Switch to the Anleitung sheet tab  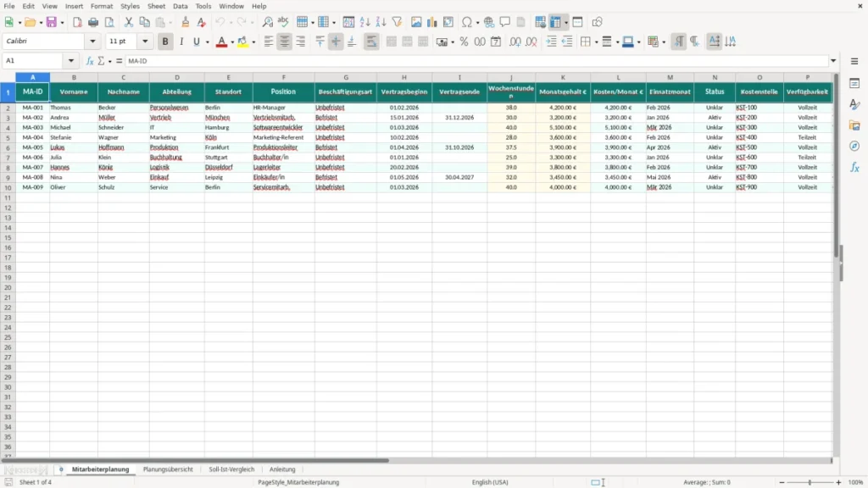coord(282,469)
